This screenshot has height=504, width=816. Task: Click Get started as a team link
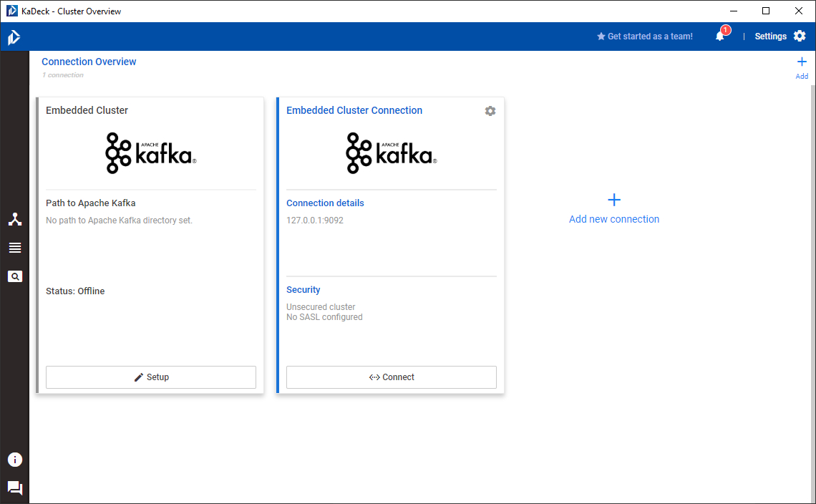645,36
